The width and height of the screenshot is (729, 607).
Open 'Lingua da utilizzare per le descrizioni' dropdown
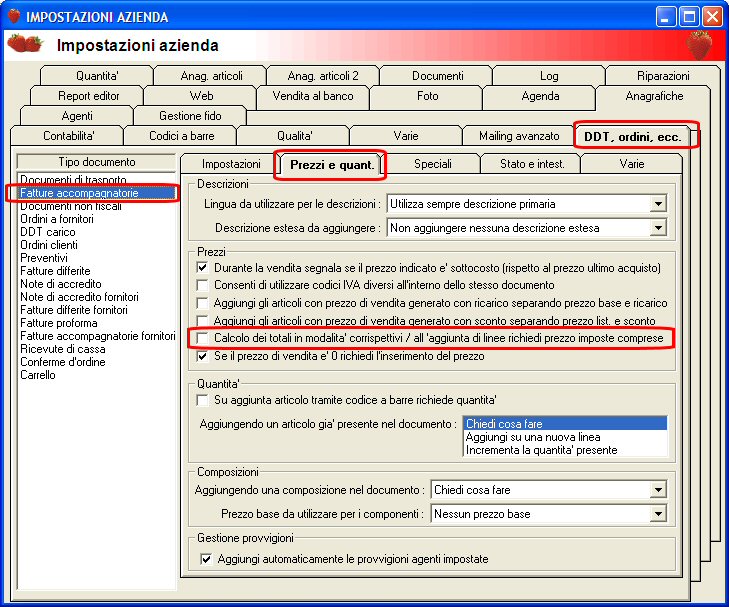point(658,204)
